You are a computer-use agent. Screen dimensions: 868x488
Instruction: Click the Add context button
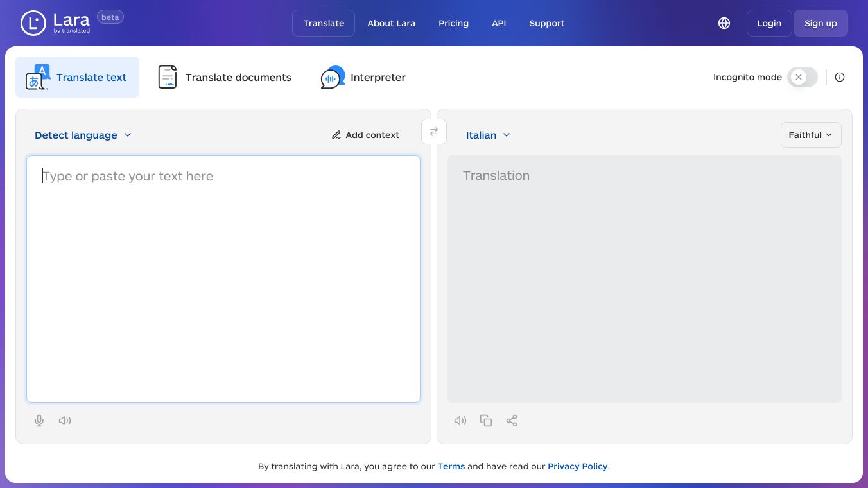coord(365,135)
